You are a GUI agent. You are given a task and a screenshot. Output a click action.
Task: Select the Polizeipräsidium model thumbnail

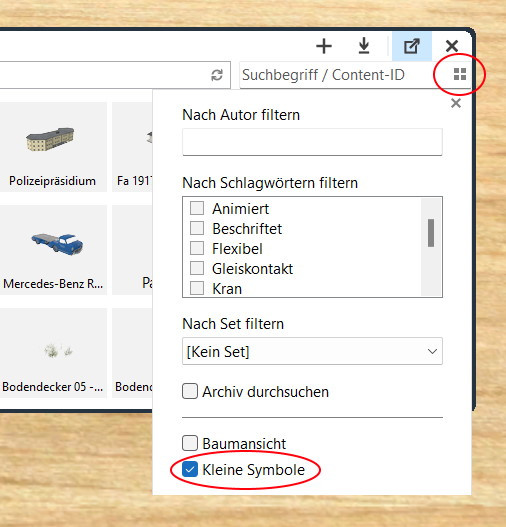point(52,147)
